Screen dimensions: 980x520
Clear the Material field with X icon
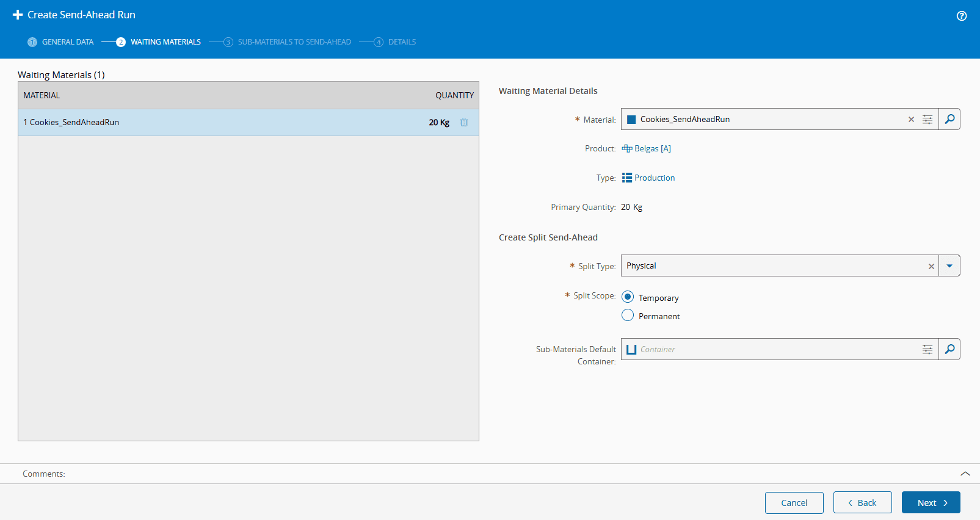pos(911,120)
